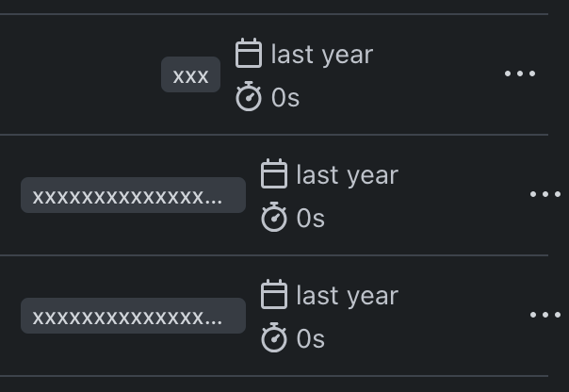Click the truncated branch label in the third row
Image resolution: width=569 pixels, height=392 pixels.
tap(133, 317)
